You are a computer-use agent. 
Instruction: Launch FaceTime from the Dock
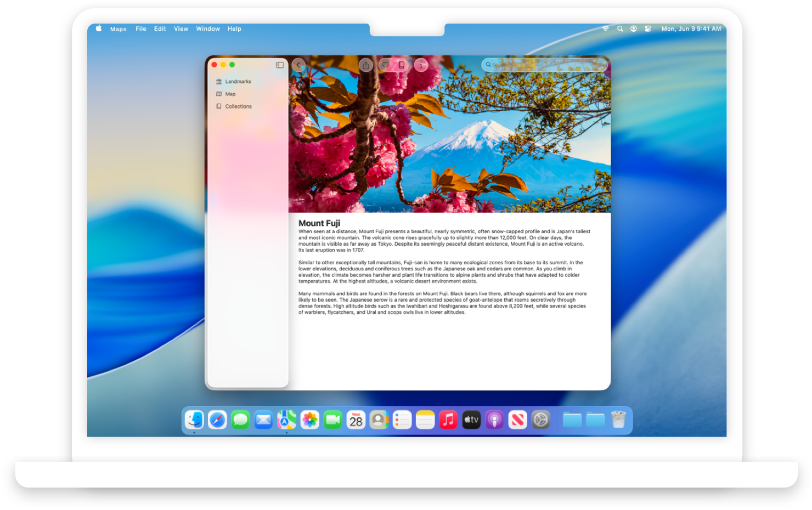click(333, 420)
